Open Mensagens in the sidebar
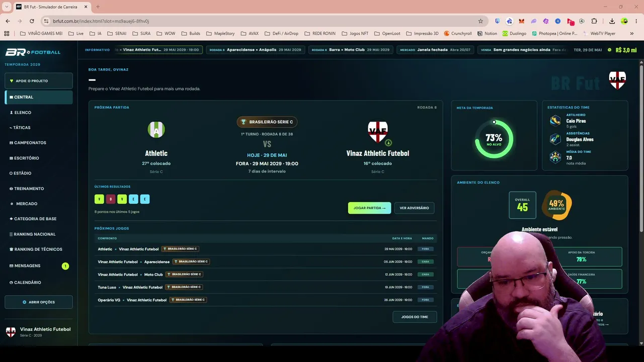Image resolution: width=644 pixels, height=362 pixels. point(39,266)
